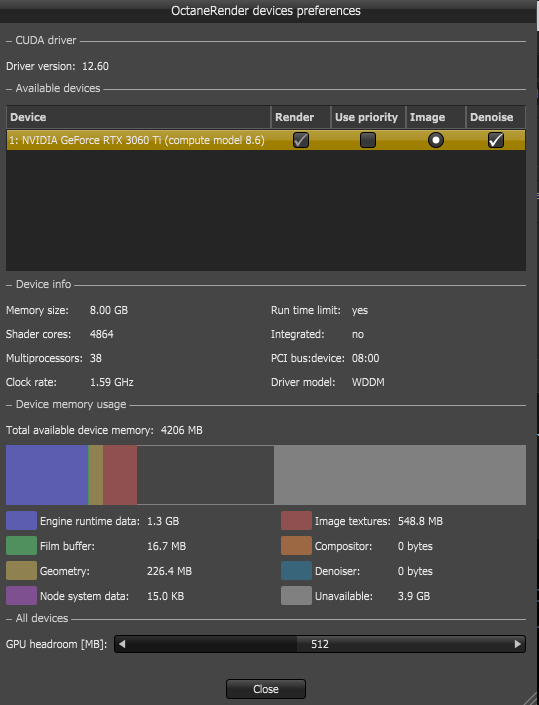The image size is (539, 705).
Task: Click the Denoise column header
Action: 495,117
